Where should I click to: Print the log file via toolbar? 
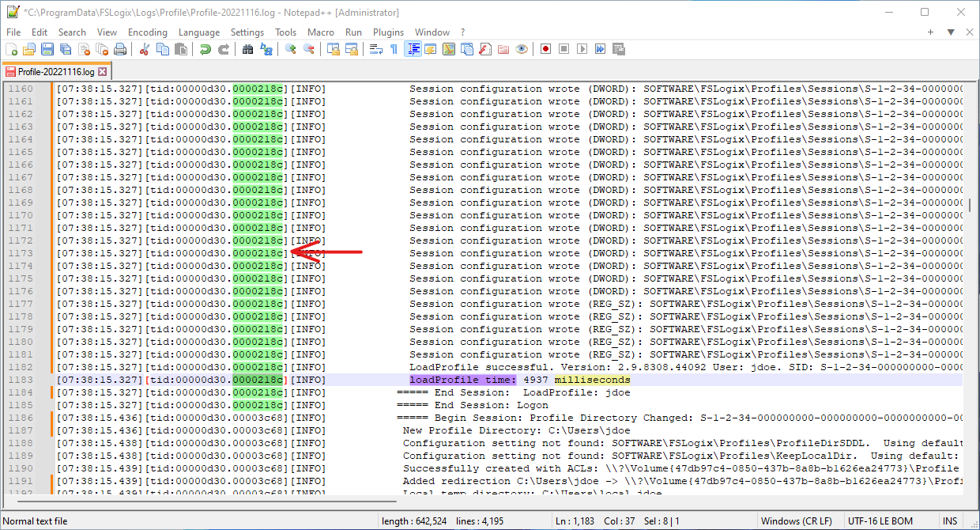118,49
